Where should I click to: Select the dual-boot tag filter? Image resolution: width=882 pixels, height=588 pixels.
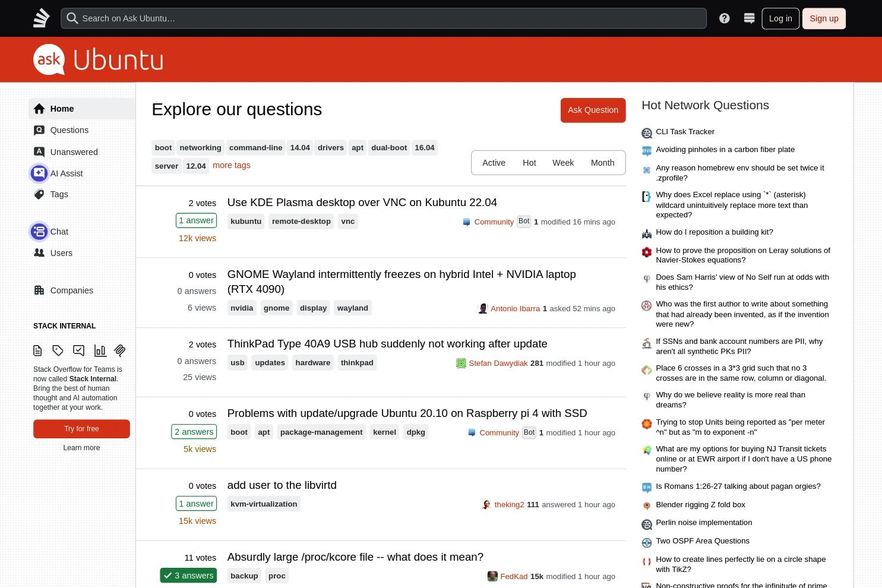click(x=389, y=148)
